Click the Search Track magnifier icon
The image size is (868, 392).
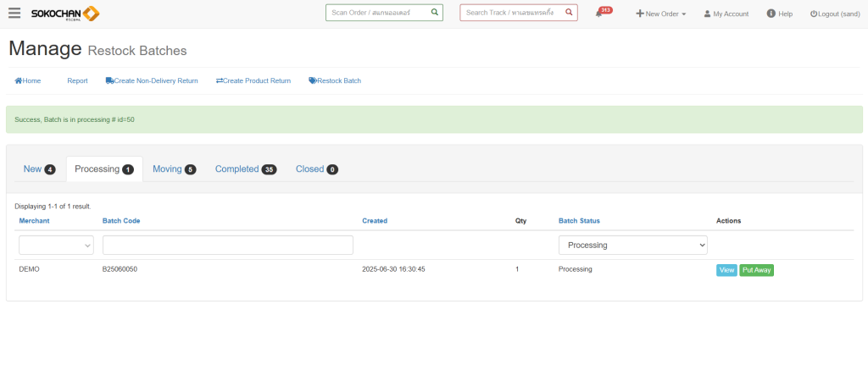pos(568,13)
